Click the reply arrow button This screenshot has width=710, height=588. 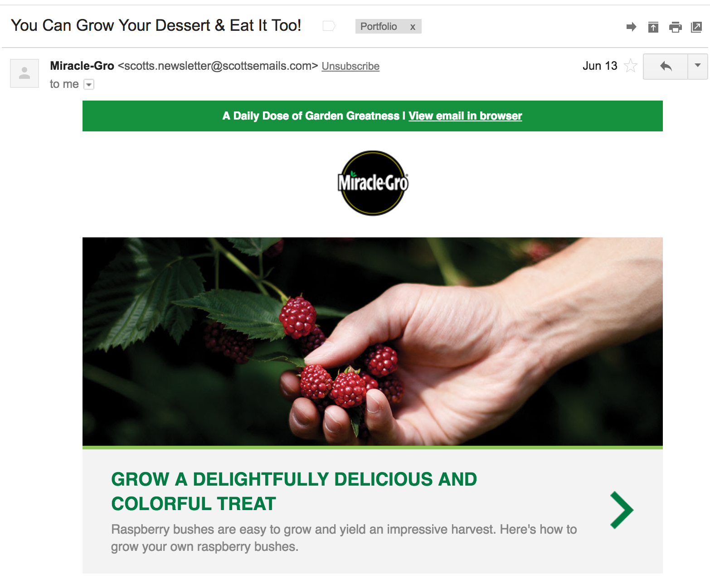(666, 67)
